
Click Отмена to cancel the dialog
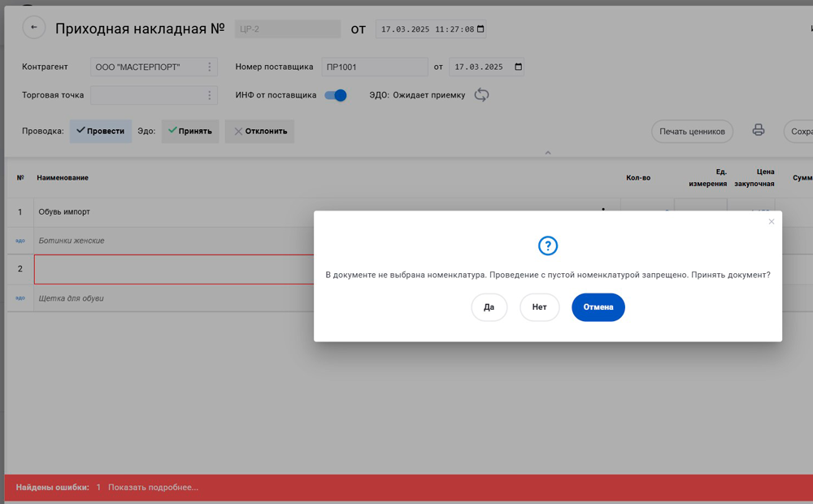[x=598, y=307]
